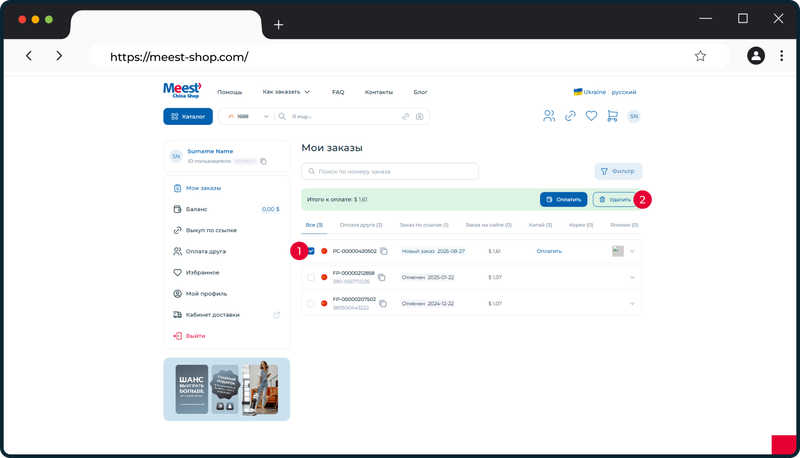Click the chain-link icon in header
Screen dimensions: 800x458
(570, 116)
